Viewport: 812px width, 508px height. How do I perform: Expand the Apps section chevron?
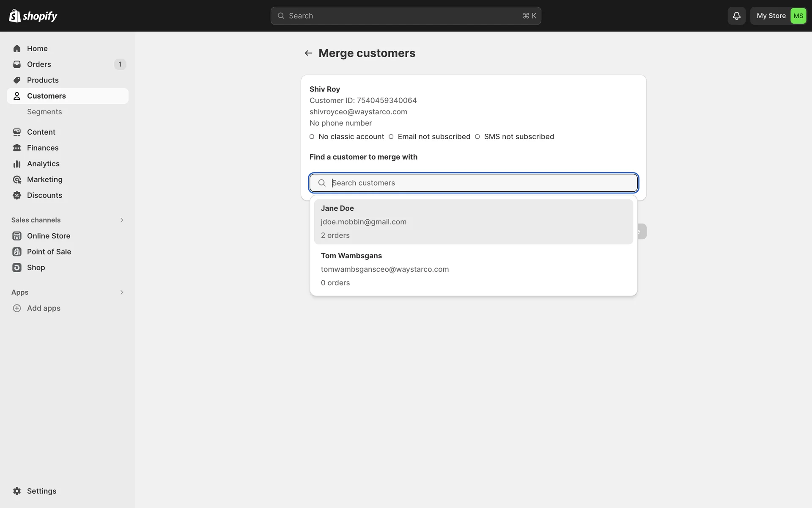122,293
